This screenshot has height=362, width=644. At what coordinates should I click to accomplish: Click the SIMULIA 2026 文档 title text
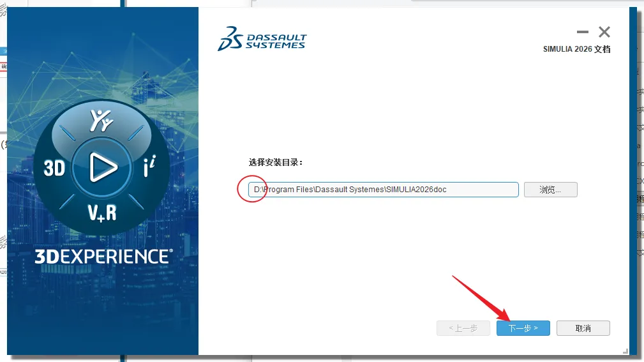coord(576,49)
